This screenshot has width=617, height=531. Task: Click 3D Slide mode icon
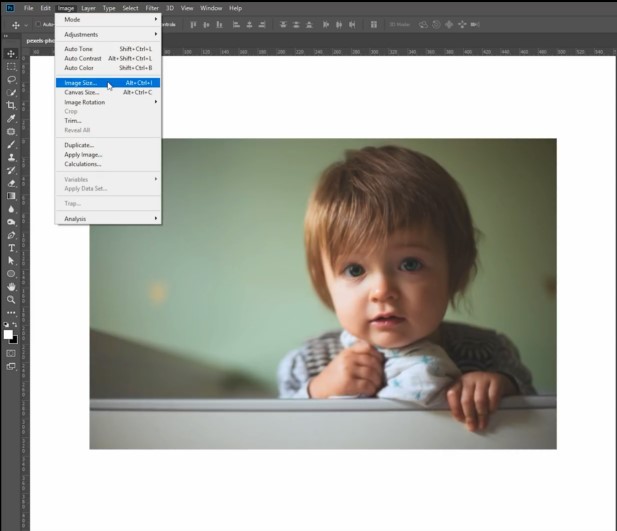pos(462,25)
